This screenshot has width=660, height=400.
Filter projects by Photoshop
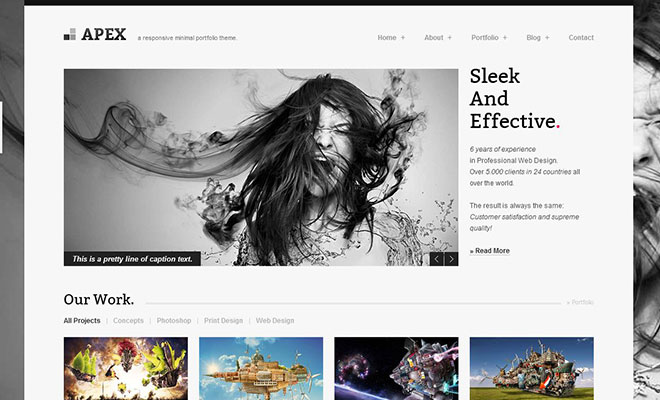[x=174, y=321]
